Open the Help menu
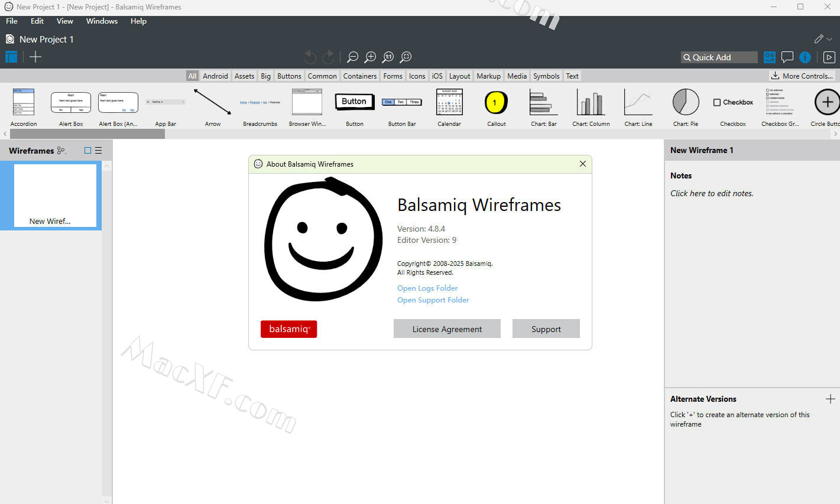Image resolution: width=840 pixels, height=504 pixels. click(138, 21)
